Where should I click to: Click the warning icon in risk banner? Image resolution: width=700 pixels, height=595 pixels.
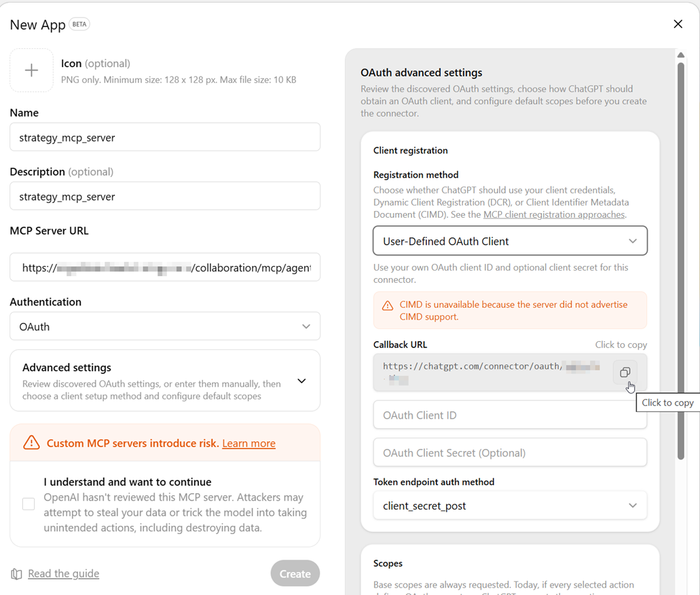point(31,443)
